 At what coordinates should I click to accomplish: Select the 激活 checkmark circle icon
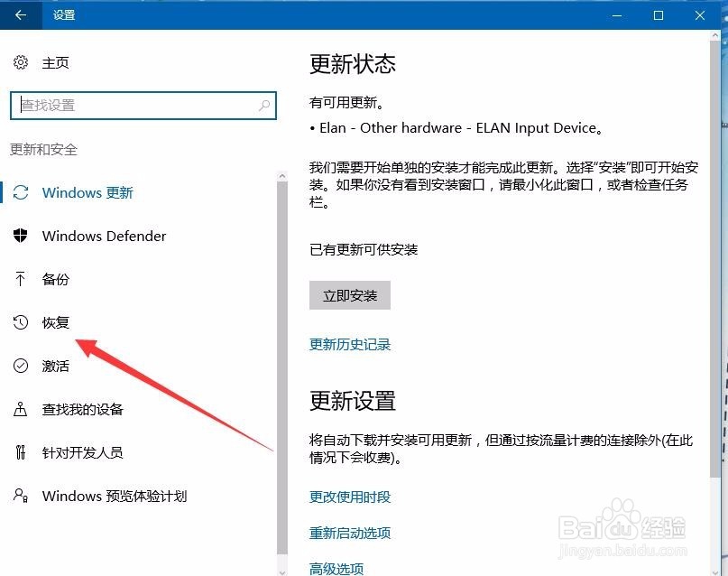tap(20, 366)
